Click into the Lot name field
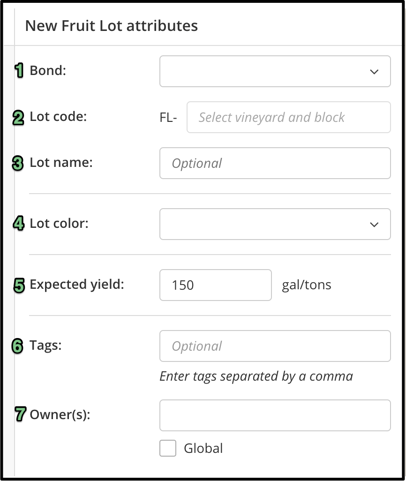This screenshot has height=481, width=406. pos(275,163)
